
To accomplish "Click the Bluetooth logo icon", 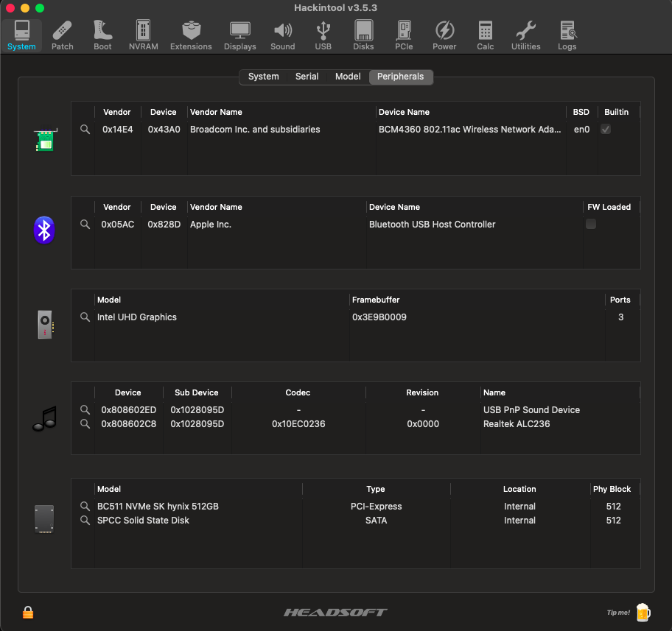I will 44,230.
